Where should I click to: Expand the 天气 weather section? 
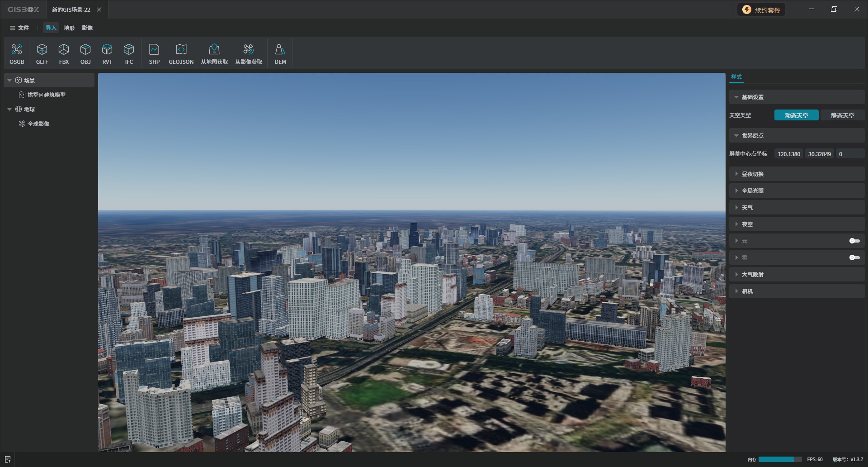747,208
